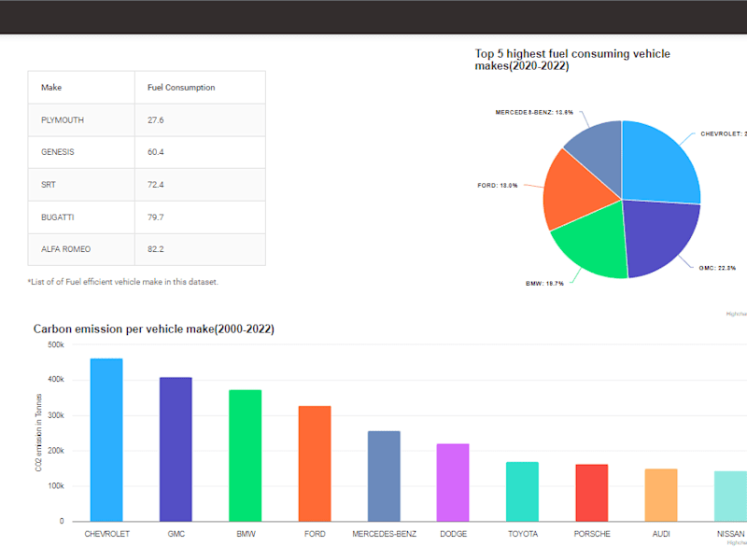Select the PLYMOUTH table cell
The image size is (747, 560).
pos(81,120)
